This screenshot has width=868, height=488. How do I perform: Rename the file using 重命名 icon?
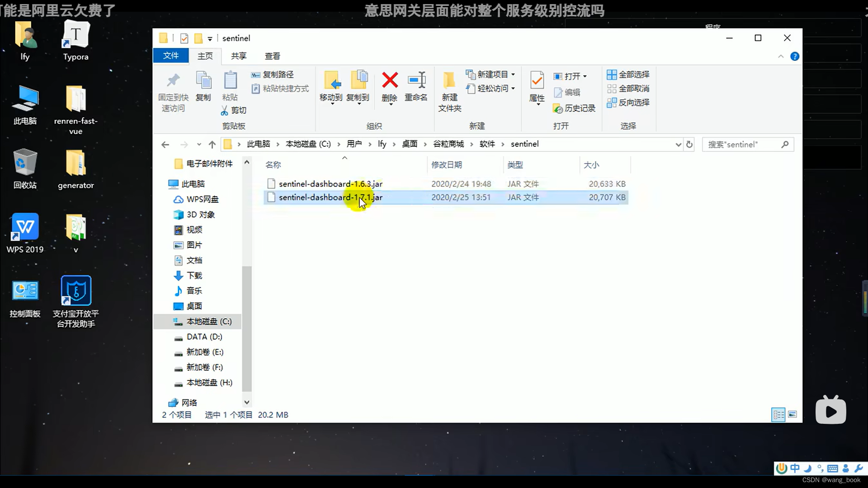(x=416, y=87)
